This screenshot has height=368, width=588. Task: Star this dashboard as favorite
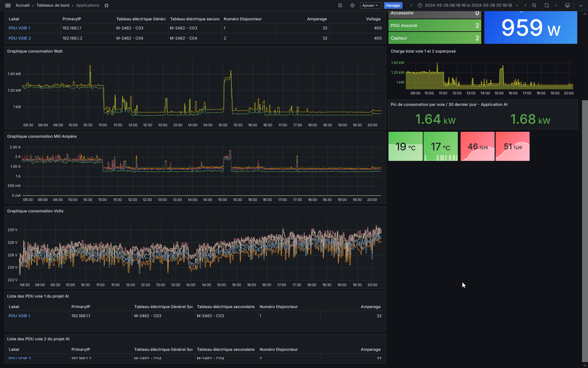106,5
